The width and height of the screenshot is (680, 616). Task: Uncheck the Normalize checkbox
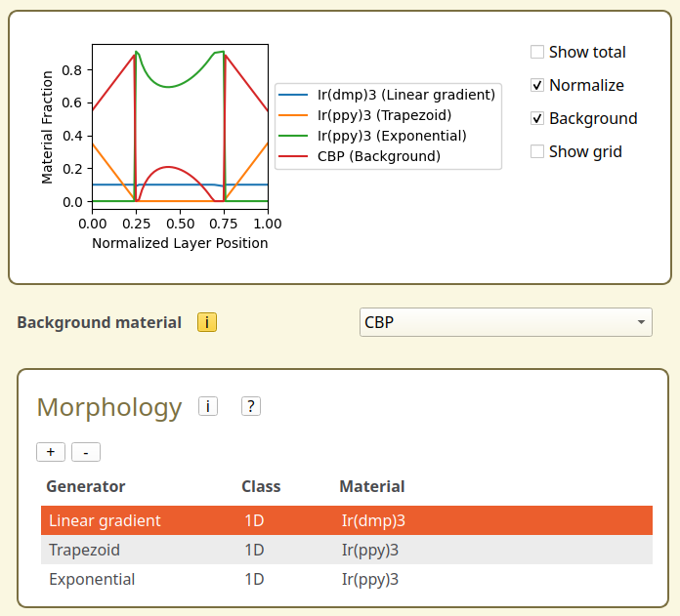point(537,85)
